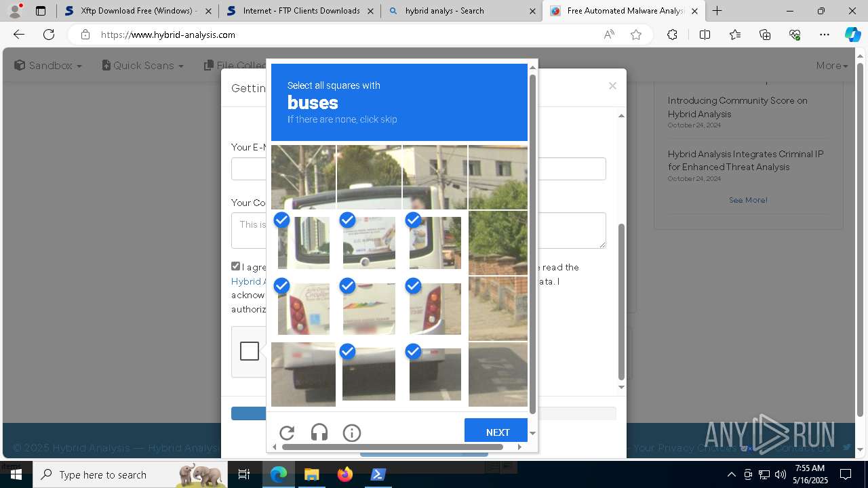Open the tab actions menu

pos(41,11)
